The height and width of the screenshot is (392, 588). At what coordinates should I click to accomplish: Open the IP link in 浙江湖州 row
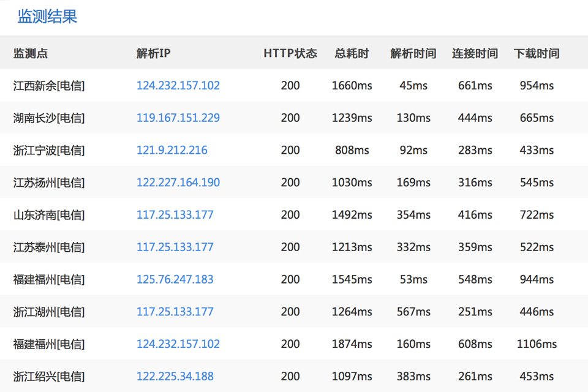pos(175,312)
